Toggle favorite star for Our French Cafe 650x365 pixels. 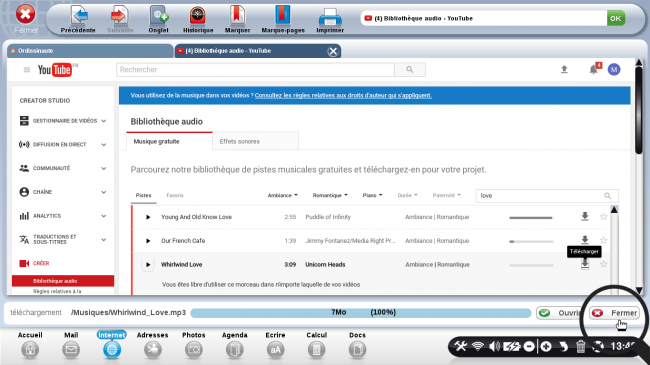point(604,240)
